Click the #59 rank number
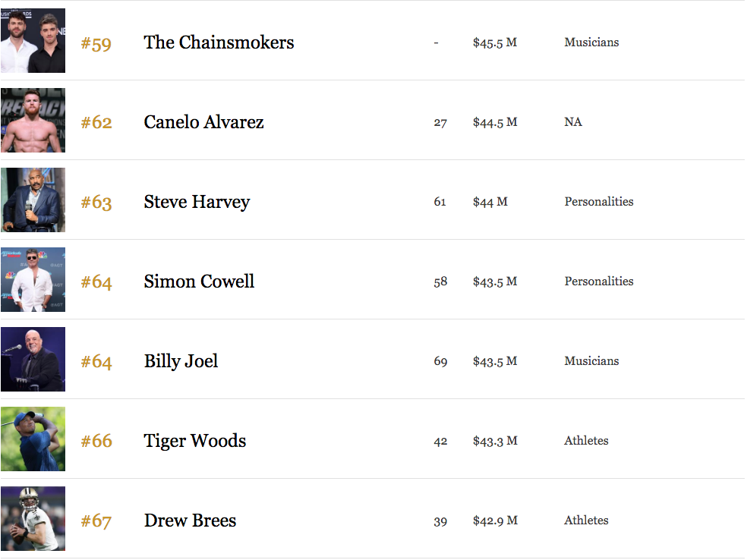The height and width of the screenshot is (560, 747). 96,44
